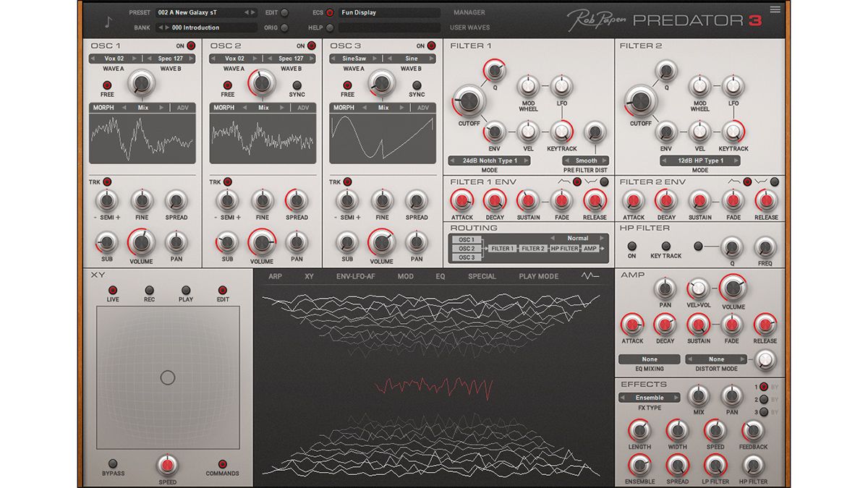The image size is (868, 488).
Task: Open the MANAGER menu
Action: click(x=469, y=12)
